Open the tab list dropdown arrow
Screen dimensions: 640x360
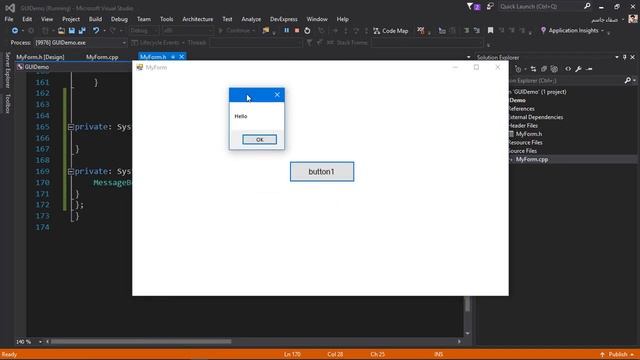point(469,58)
